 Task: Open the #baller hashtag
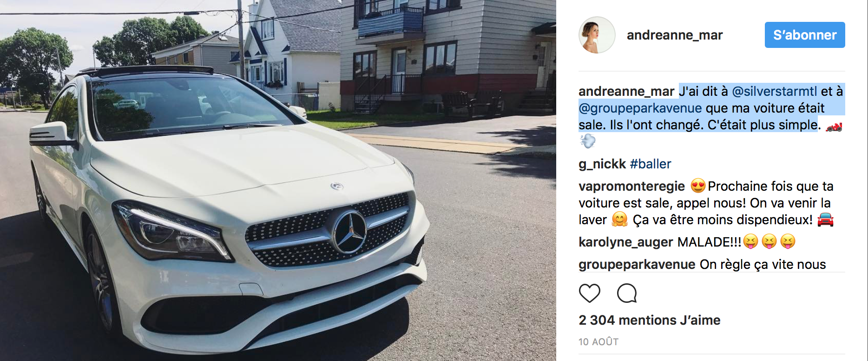coord(651,164)
